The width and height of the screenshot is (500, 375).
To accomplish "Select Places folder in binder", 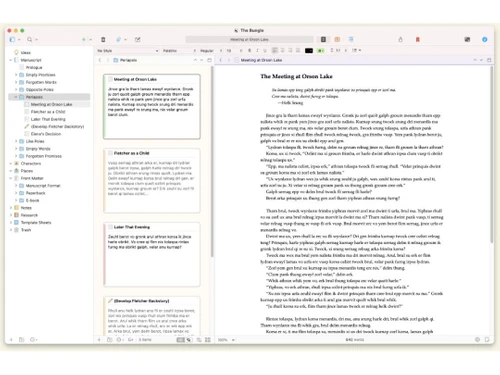I will (27, 171).
